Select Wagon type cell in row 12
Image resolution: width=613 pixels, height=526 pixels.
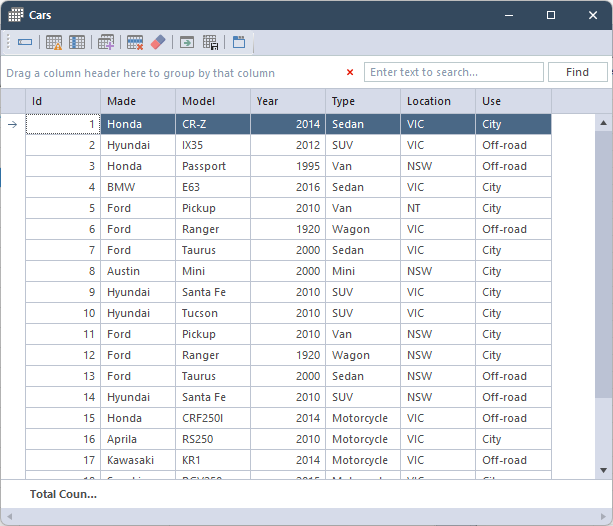click(363, 355)
